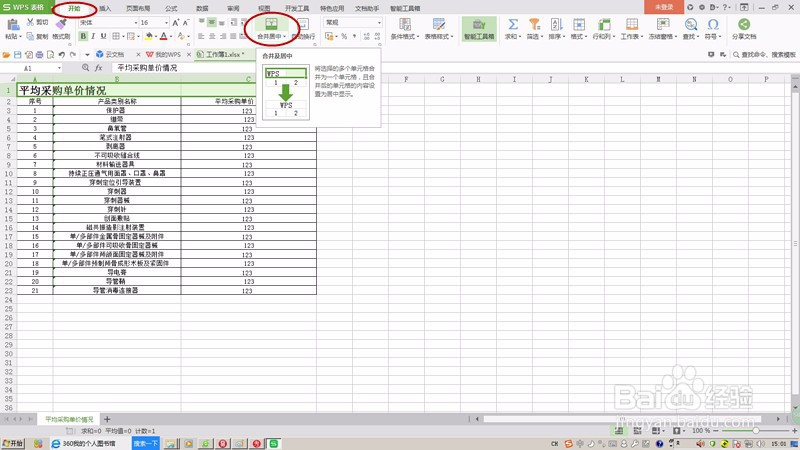The image size is (800, 450).
Task: Open the font name dropdown (宋体)
Action: point(136,22)
